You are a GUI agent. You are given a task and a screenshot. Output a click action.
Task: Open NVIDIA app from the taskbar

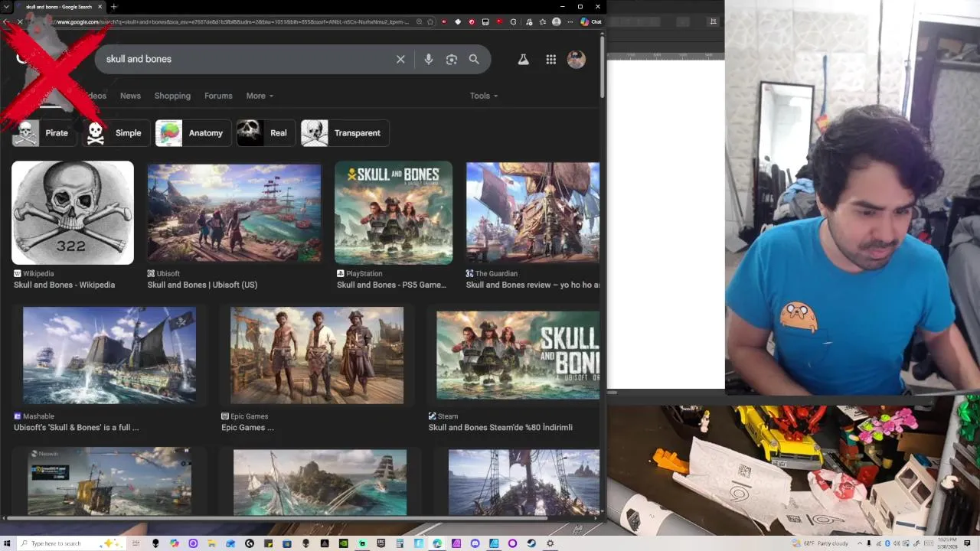[343, 543]
